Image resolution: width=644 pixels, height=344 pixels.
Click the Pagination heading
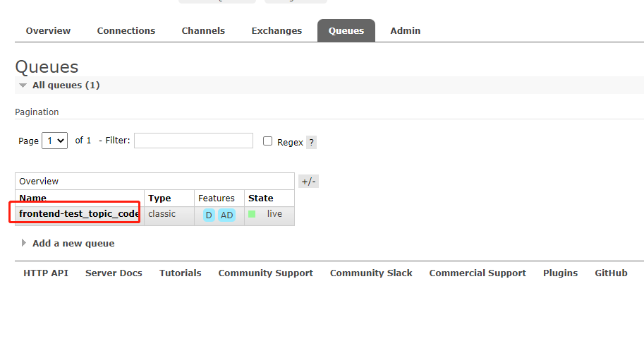pyautogui.click(x=37, y=112)
